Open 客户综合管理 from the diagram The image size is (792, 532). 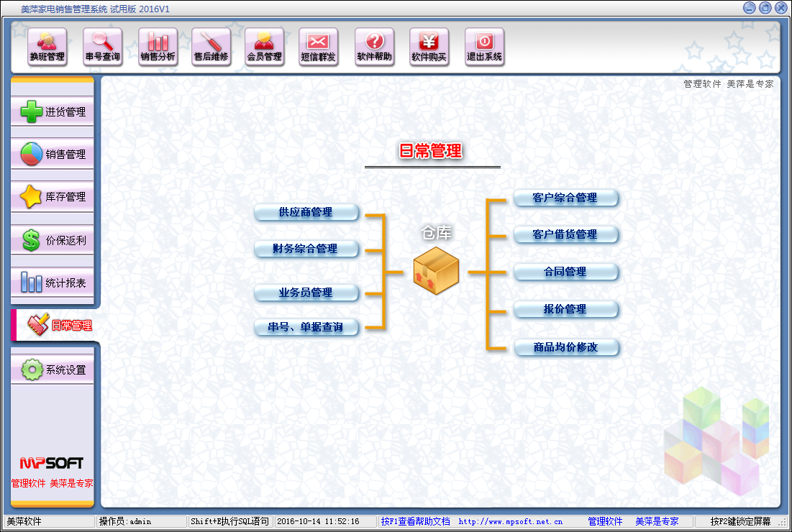click(x=565, y=198)
